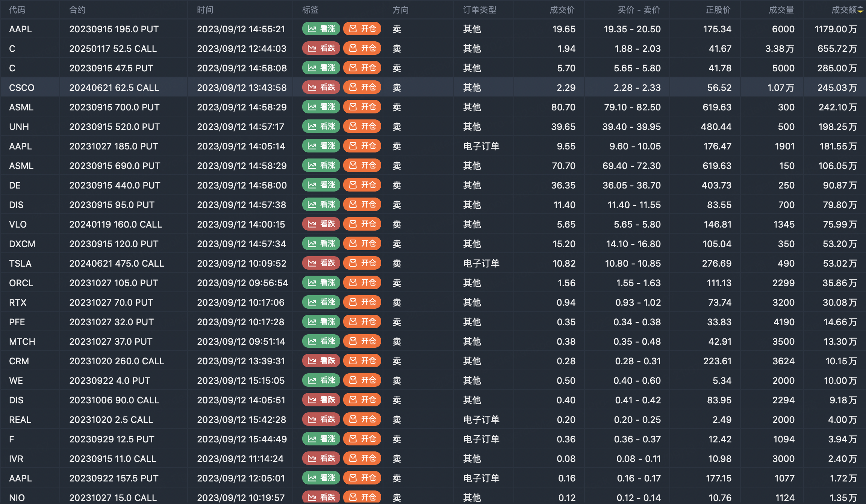866x504 pixels.
Task: Click the 看涨 badge on the AAPL 195.0 PUT row
Action: (321, 29)
